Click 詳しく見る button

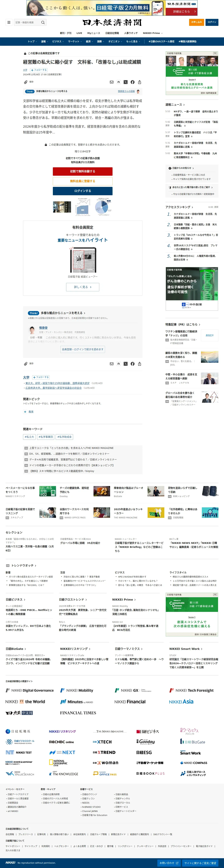click(82, 287)
